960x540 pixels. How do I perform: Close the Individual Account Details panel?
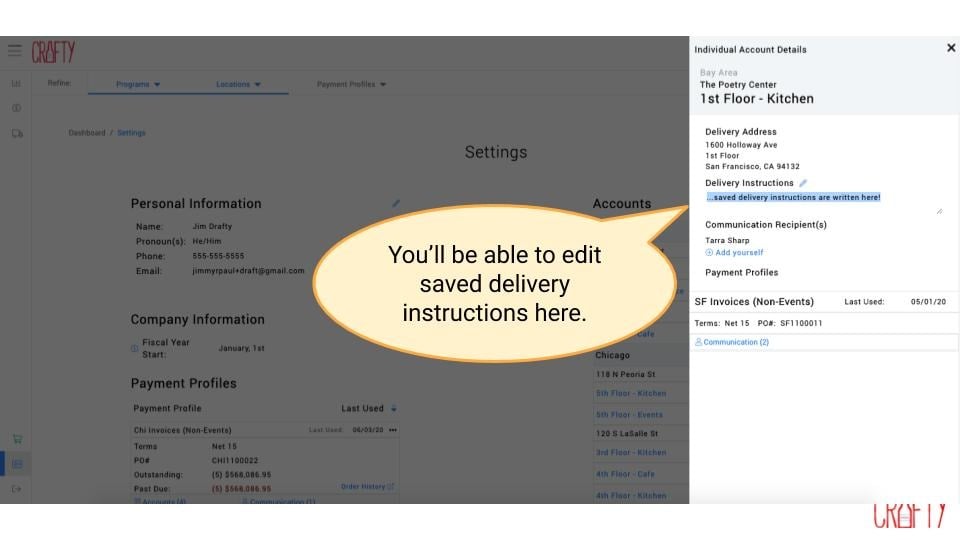pos(950,48)
